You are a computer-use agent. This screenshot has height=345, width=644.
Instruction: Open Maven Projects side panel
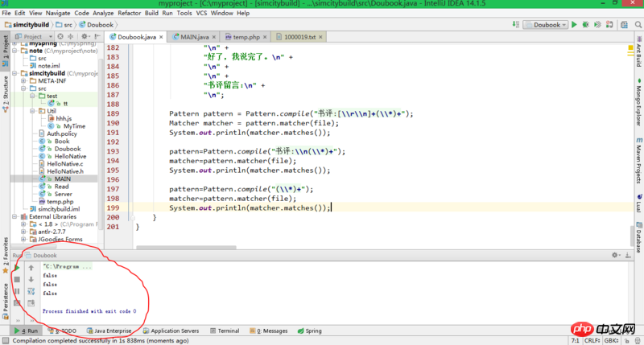(x=639, y=160)
